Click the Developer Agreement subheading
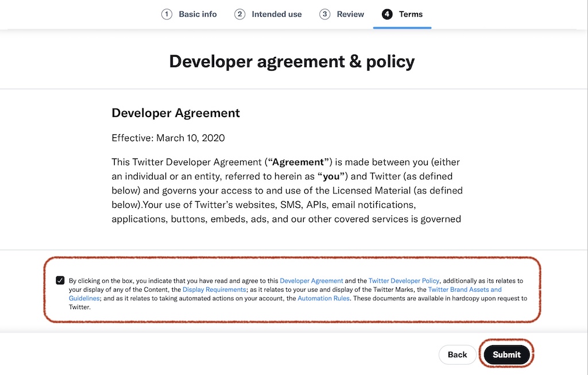This screenshot has height=375, width=588. click(x=176, y=113)
